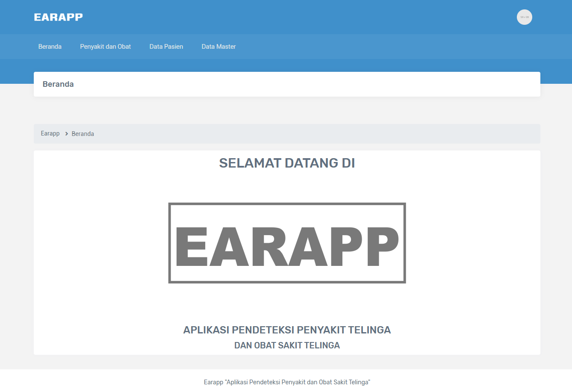Open the Penyakit dan Obat menu

point(105,47)
